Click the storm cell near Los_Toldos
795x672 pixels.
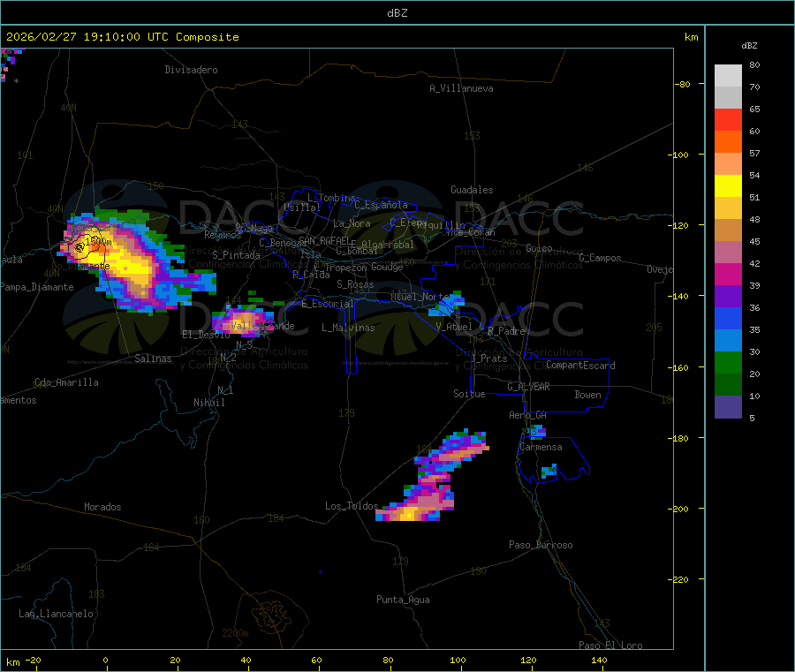tap(434, 476)
